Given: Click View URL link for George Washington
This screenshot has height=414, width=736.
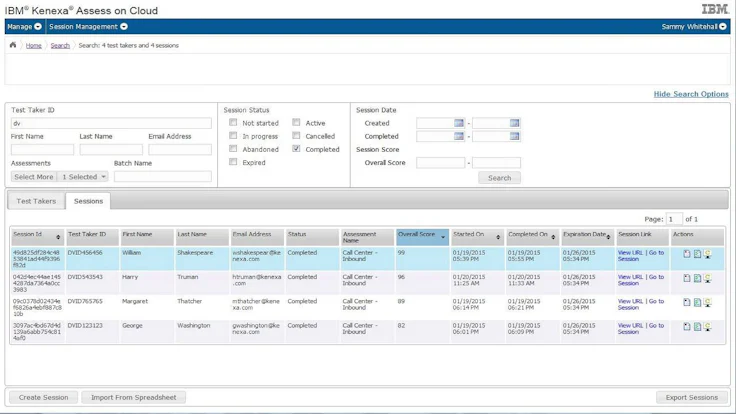Looking at the screenshot, I should pyautogui.click(x=630, y=325).
